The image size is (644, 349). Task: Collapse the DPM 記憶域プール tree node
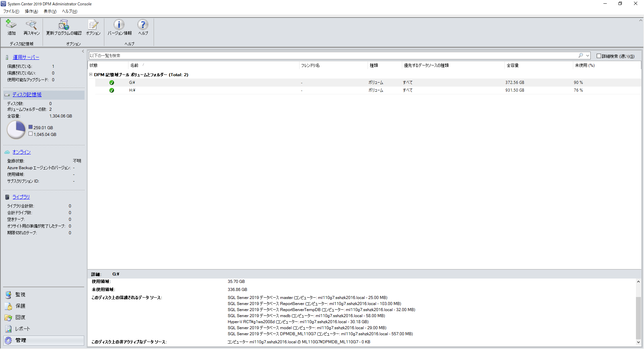(x=91, y=74)
